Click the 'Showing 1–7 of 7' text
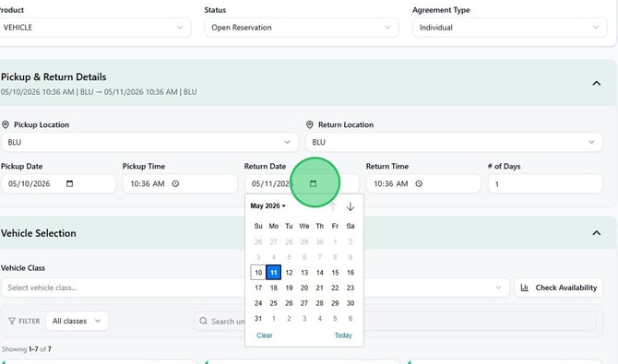618x364 pixels. tap(26, 349)
